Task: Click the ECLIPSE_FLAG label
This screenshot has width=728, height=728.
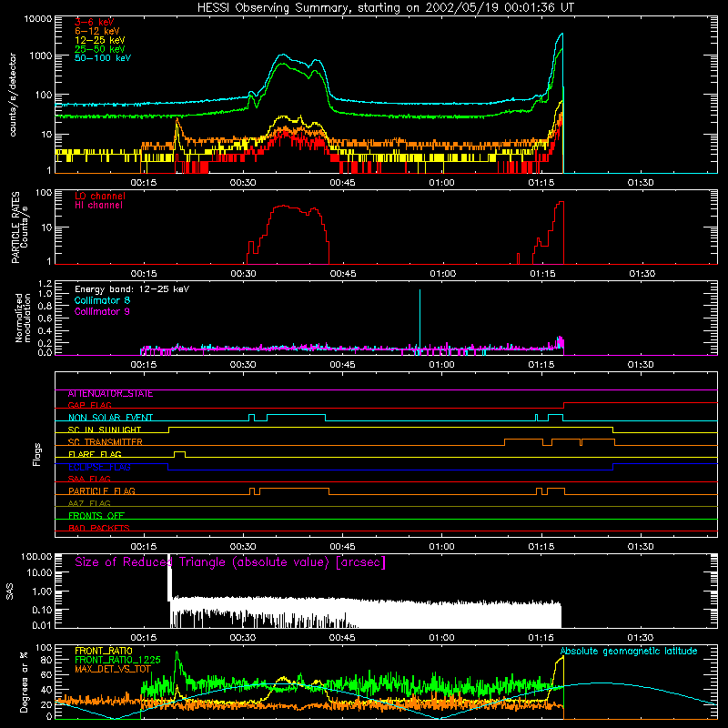Action: 99,467
